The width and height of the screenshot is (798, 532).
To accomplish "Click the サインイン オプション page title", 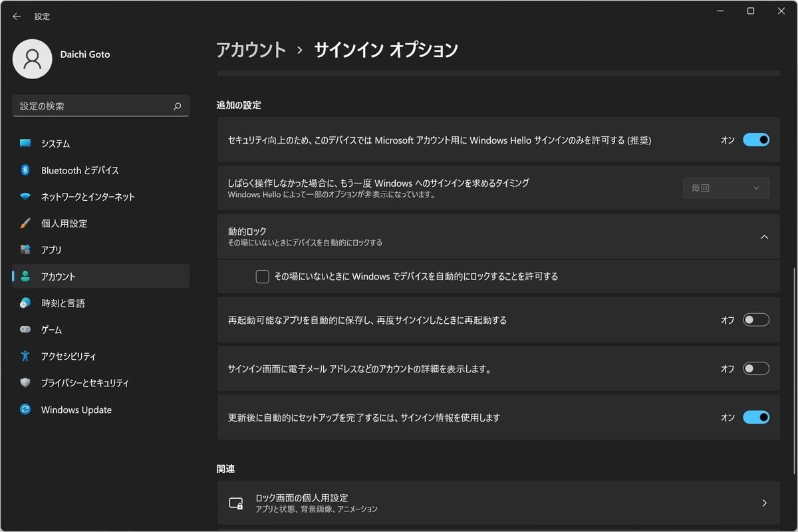I will tap(386, 50).
